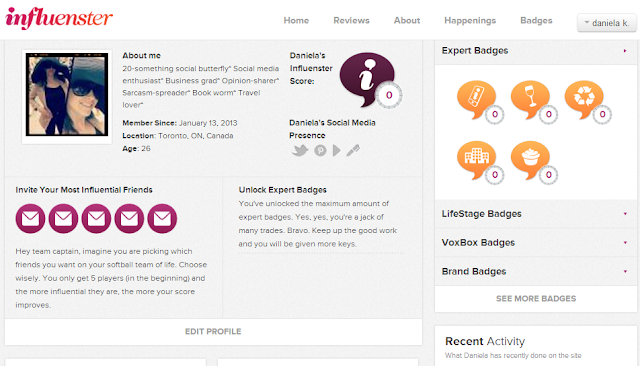This screenshot has height=366, width=640.
Task: Click the EDIT PROFILE button
Action: tap(213, 332)
